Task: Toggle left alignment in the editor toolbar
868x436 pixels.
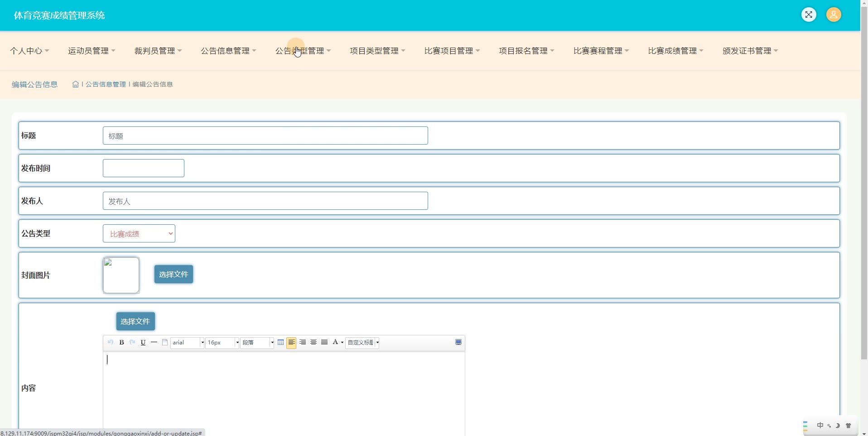Action: point(291,343)
